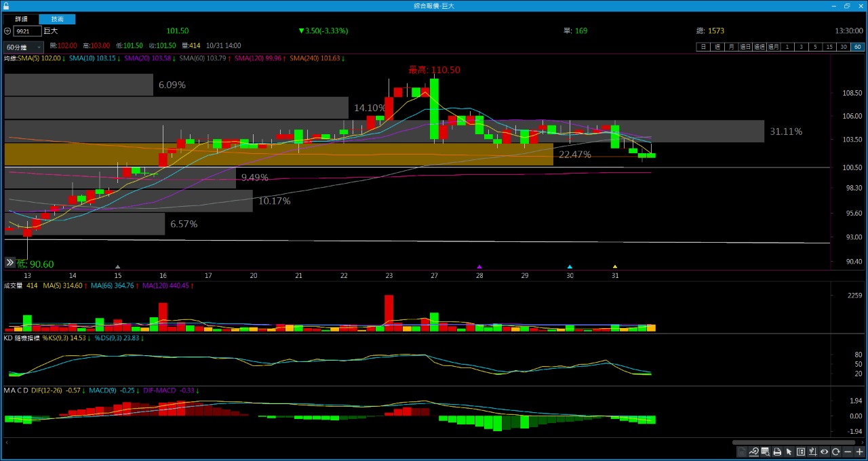Image resolution: width=868 pixels, height=461 pixels.
Task: Zoom out chart with minus button
Action: pyautogui.click(x=848, y=452)
